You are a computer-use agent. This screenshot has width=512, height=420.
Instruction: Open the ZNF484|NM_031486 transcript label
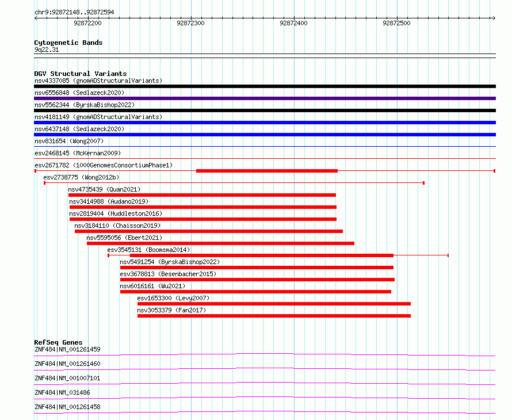coord(62,392)
